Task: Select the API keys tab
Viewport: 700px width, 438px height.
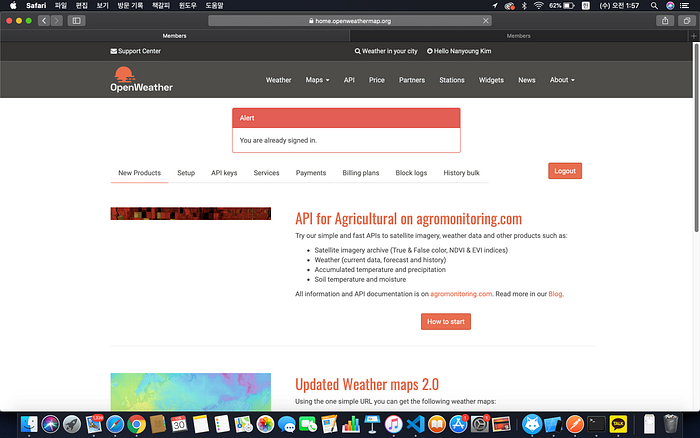Action: tap(224, 173)
